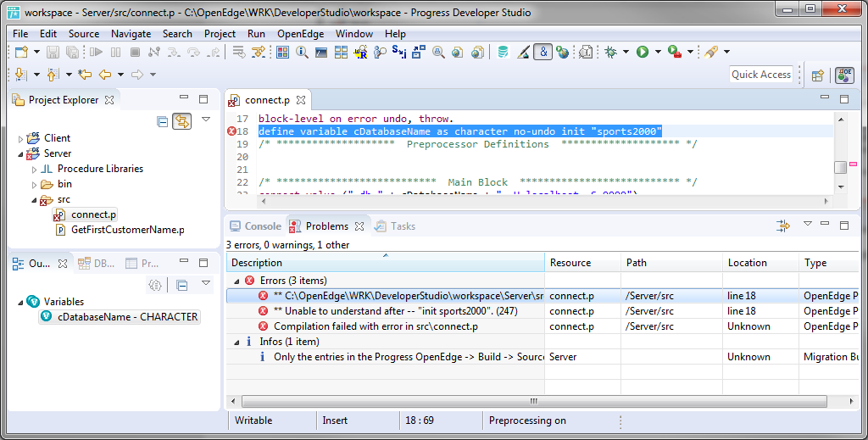Click the Collapse All icon in Project Explorer

pyautogui.click(x=162, y=122)
